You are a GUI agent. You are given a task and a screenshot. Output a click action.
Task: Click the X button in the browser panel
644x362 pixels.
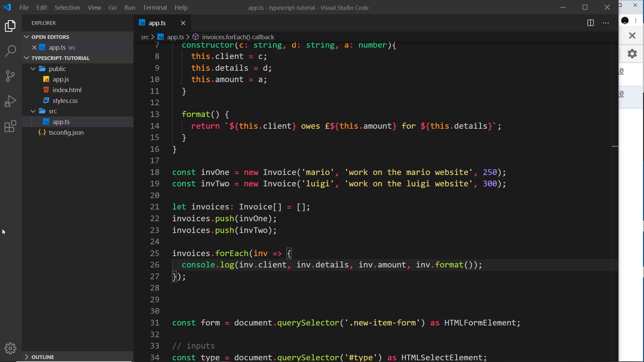coord(632,36)
